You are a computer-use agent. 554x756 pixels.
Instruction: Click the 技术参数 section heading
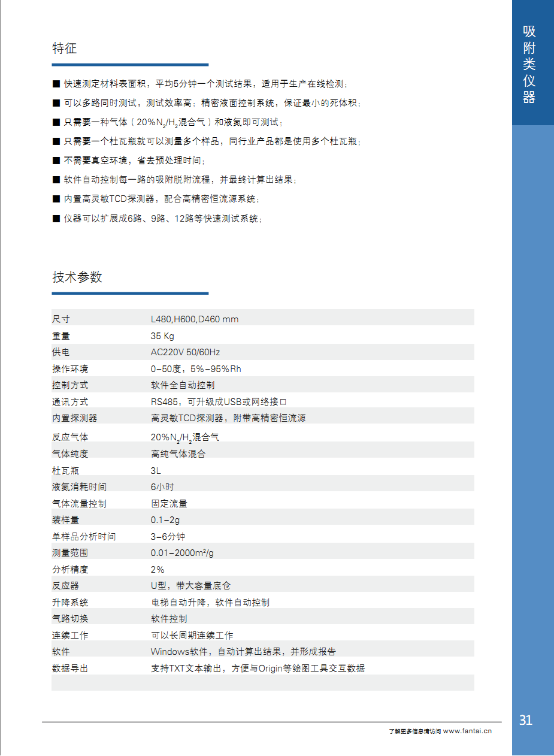77,277
